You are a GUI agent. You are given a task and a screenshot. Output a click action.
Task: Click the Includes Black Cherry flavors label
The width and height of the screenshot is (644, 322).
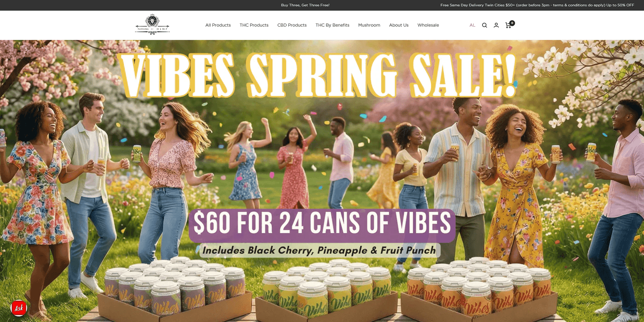coord(319,250)
